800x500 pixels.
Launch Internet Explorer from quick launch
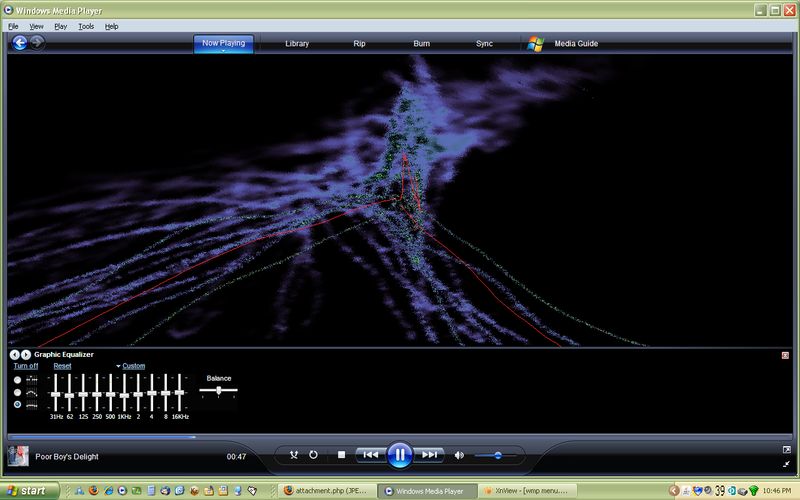[108, 491]
